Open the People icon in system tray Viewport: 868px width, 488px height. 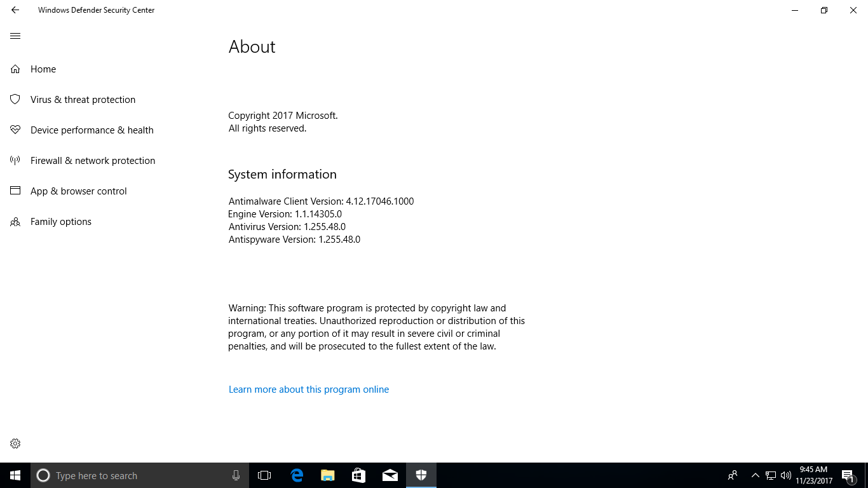click(x=733, y=475)
